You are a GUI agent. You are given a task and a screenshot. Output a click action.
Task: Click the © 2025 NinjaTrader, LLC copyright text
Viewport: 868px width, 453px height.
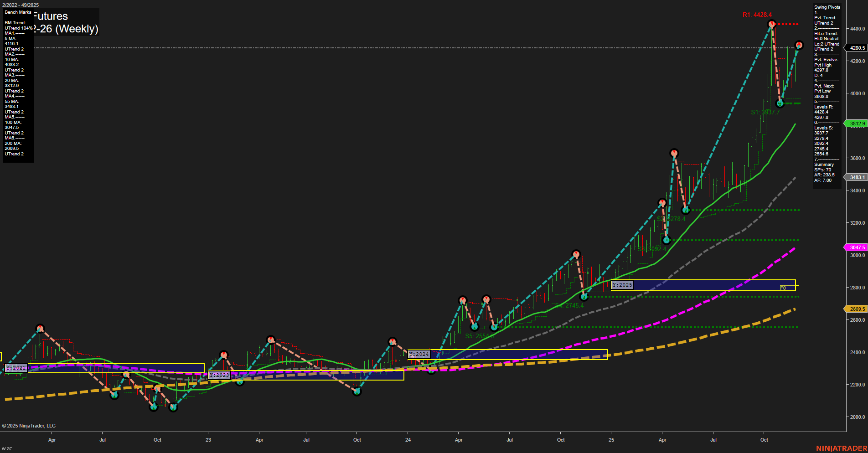29,426
